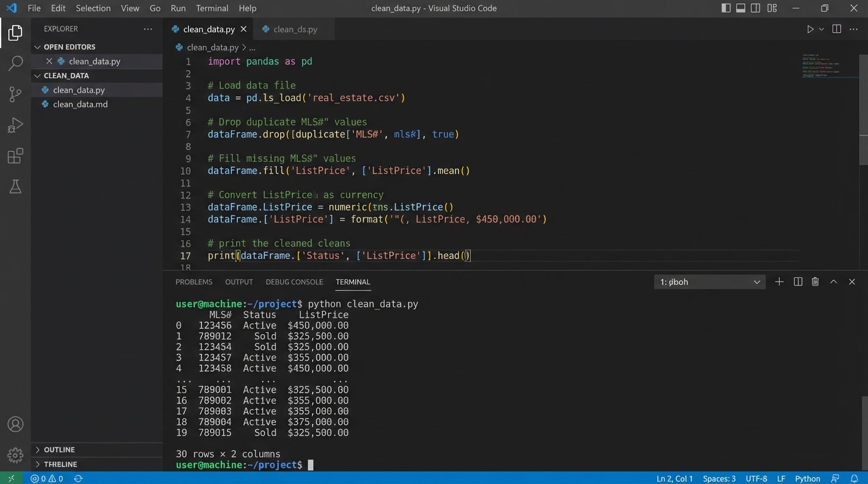Open the Extensions view
The height and width of the screenshot is (484, 868).
click(x=15, y=156)
